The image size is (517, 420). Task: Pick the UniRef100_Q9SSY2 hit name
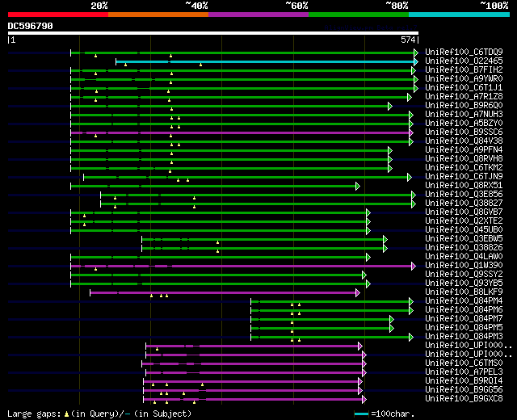pos(464,275)
